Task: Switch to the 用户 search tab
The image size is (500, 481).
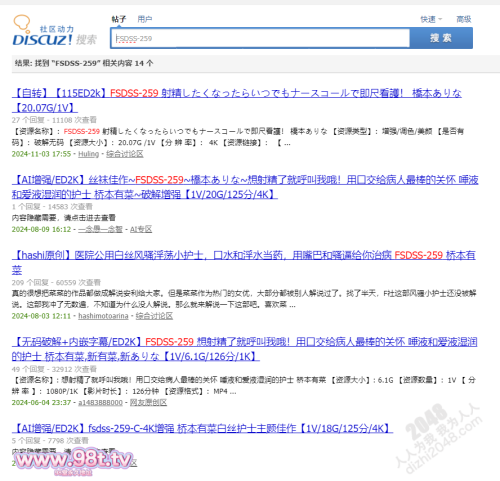Action: coord(145,19)
